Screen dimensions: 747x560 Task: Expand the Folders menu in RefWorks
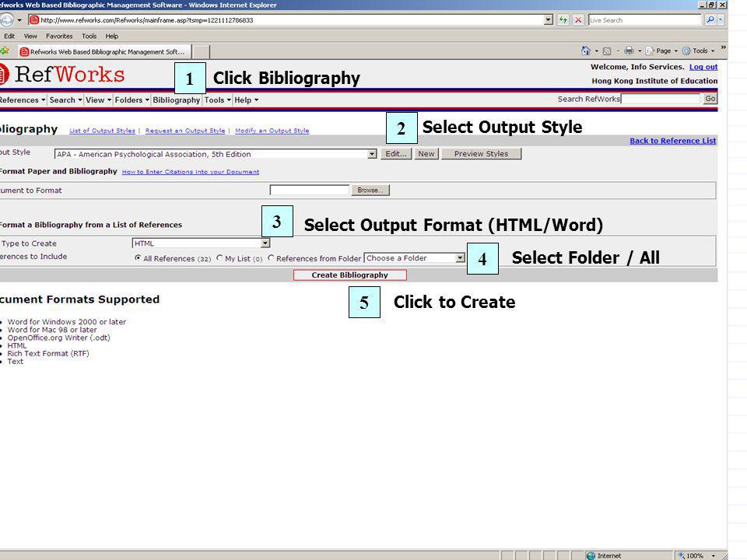point(132,100)
